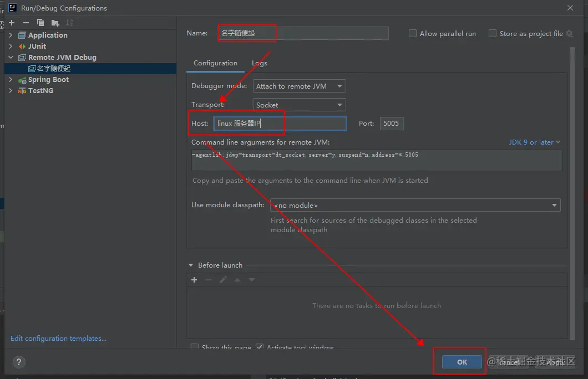Viewport: 588px width, 379px height.
Task: Click the Port 5005 field
Action: coord(392,123)
